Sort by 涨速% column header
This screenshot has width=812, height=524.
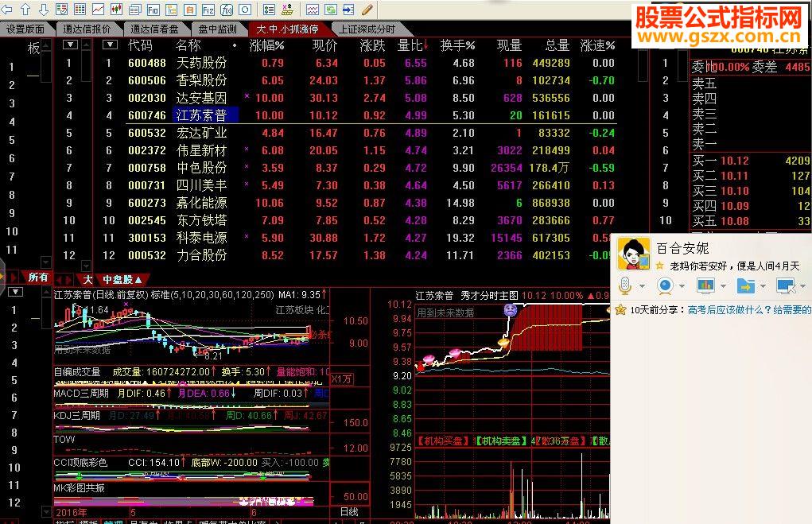click(597, 45)
